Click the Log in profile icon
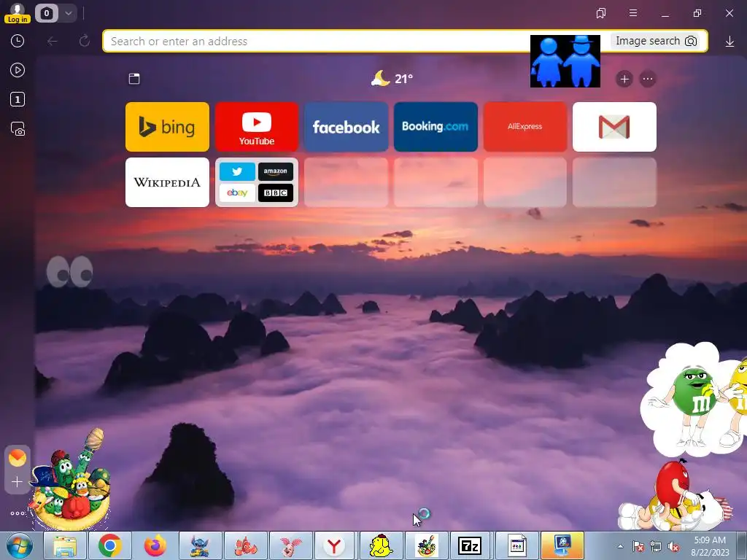 click(18, 13)
